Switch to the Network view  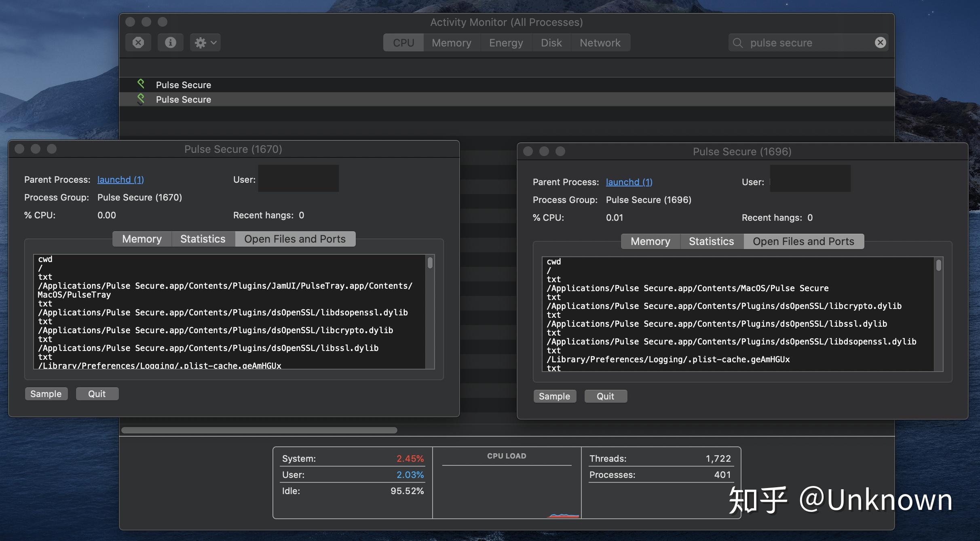pyautogui.click(x=600, y=42)
